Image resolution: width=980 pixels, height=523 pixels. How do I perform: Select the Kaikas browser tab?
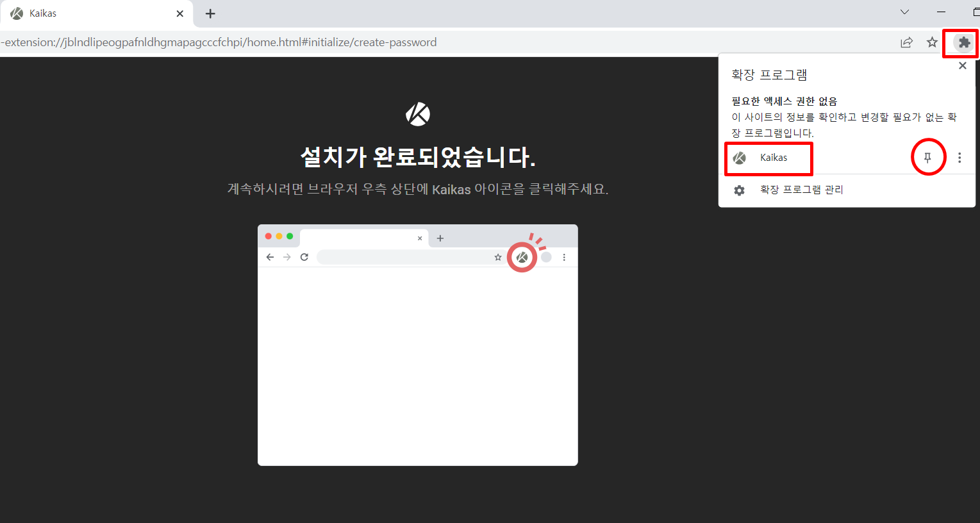(x=97, y=13)
